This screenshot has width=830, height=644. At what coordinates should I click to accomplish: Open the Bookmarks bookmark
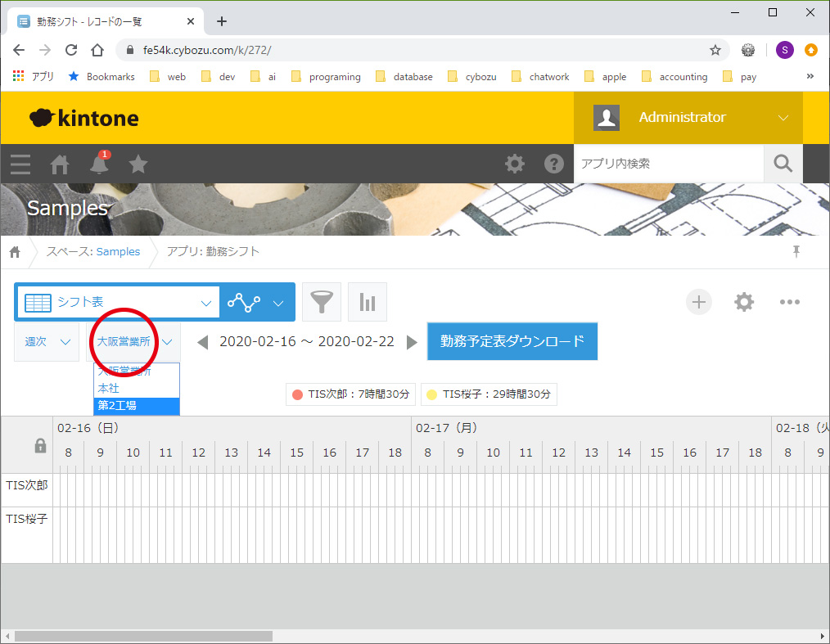click(x=101, y=77)
